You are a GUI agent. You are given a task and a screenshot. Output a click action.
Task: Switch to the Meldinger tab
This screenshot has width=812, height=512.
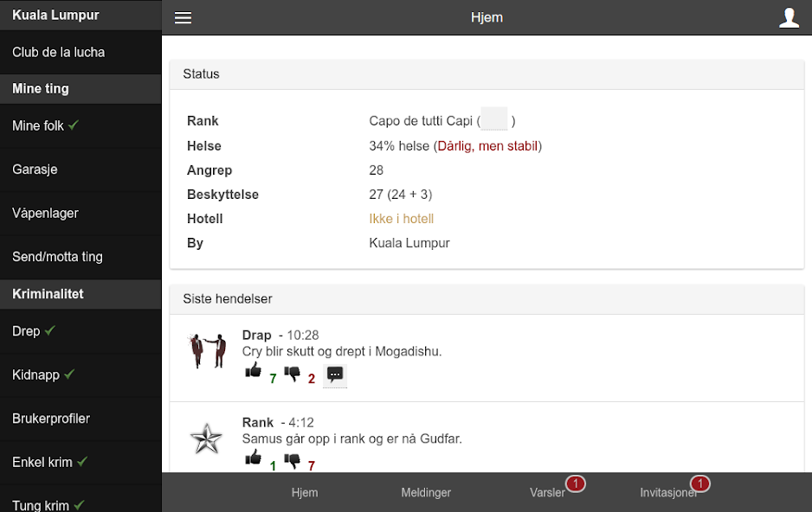click(426, 492)
